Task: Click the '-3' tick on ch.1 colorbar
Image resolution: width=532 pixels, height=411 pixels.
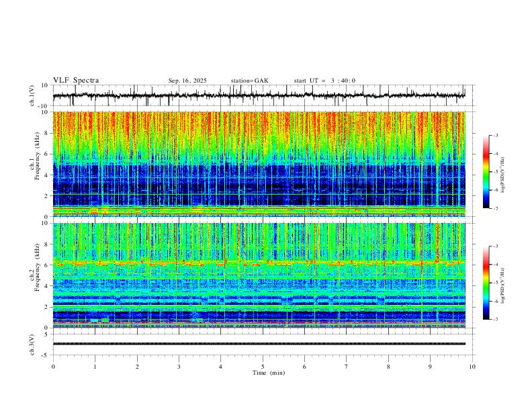Action: point(495,135)
